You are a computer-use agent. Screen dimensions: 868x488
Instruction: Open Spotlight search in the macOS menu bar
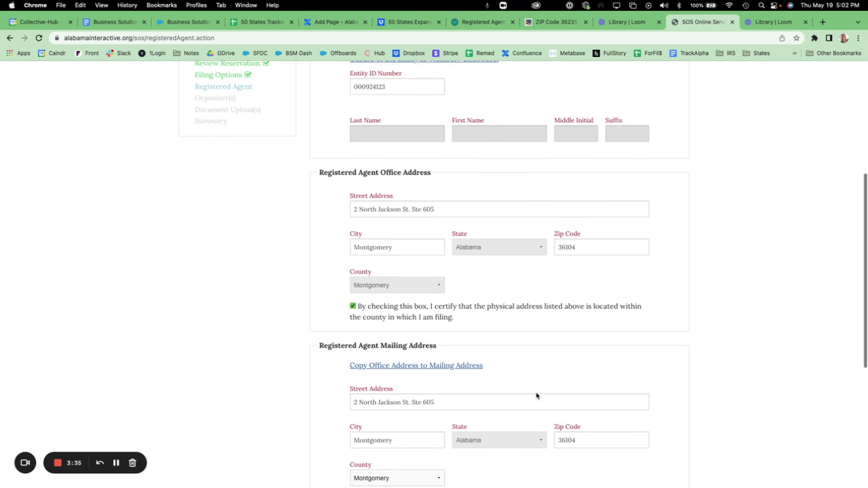point(761,5)
